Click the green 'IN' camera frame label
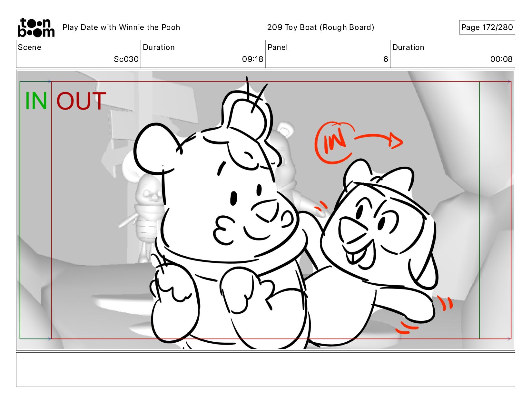Image resolution: width=532 pixels, height=411 pixels. click(36, 101)
